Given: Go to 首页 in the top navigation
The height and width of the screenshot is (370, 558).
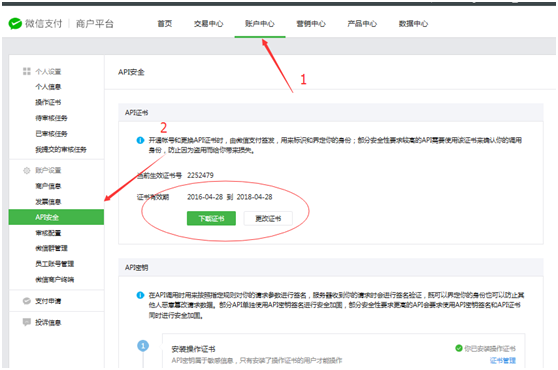Looking at the screenshot, I should point(165,24).
